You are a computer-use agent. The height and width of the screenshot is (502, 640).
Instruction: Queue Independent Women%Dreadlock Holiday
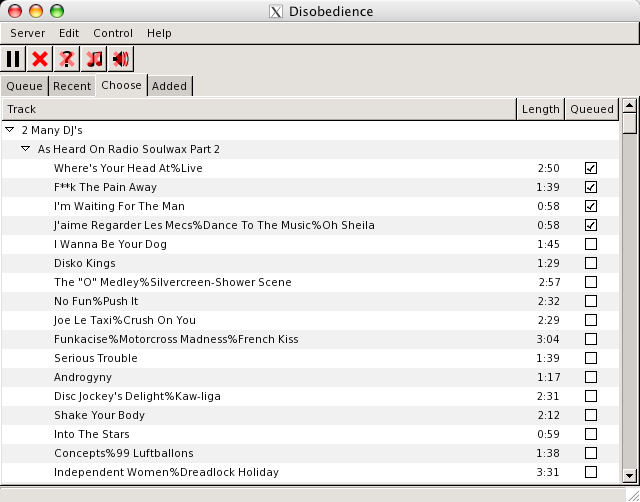coord(591,472)
